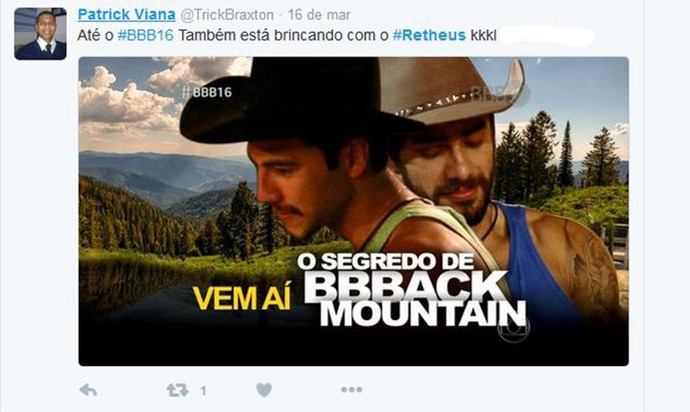Click the blurred area after kkkl
The image size is (690, 412).
(x=547, y=36)
